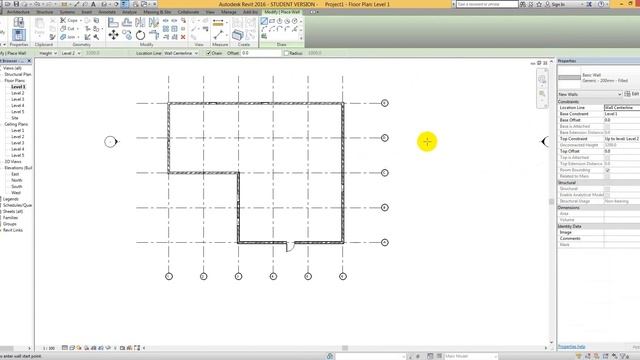The height and width of the screenshot is (360, 640).
Task: Open the Level 2 dropdown in options bar
Action: click(x=71, y=53)
